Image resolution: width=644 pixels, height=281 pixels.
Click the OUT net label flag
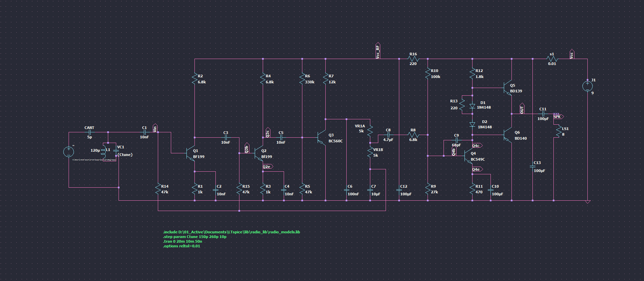point(522,109)
